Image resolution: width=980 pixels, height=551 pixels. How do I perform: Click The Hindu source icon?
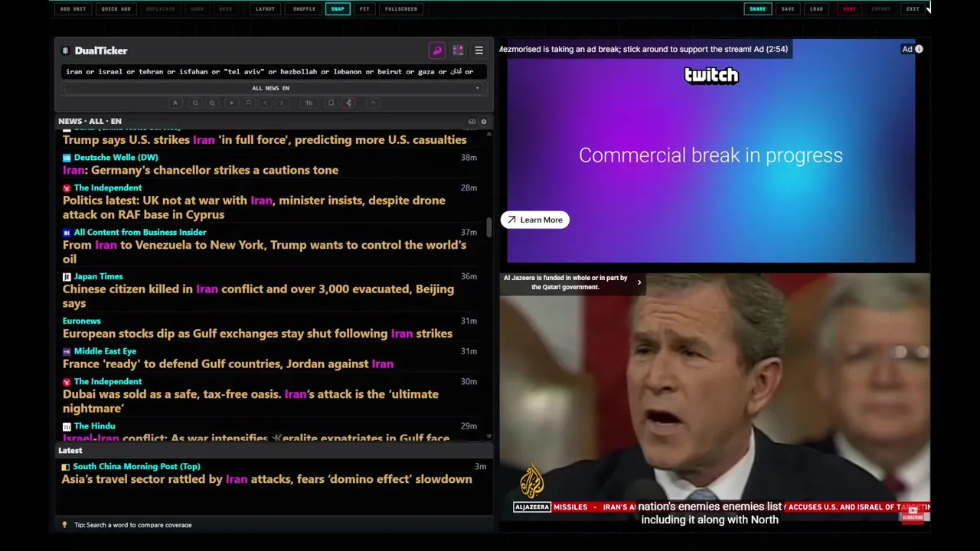[x=67, y=426]
